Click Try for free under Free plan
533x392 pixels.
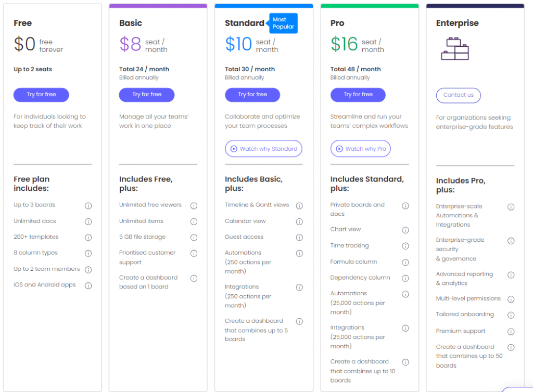coord(41,95)
